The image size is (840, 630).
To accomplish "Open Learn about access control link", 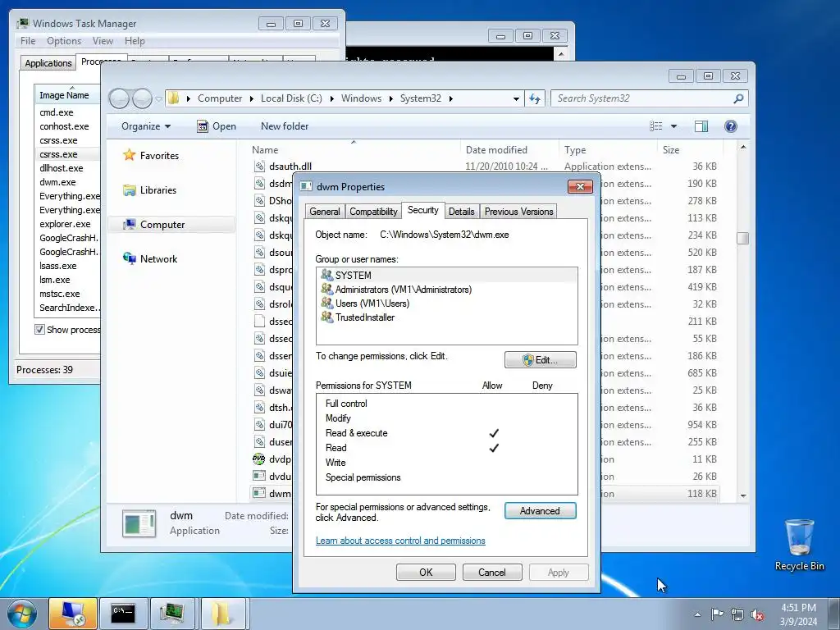I will 400,541.
